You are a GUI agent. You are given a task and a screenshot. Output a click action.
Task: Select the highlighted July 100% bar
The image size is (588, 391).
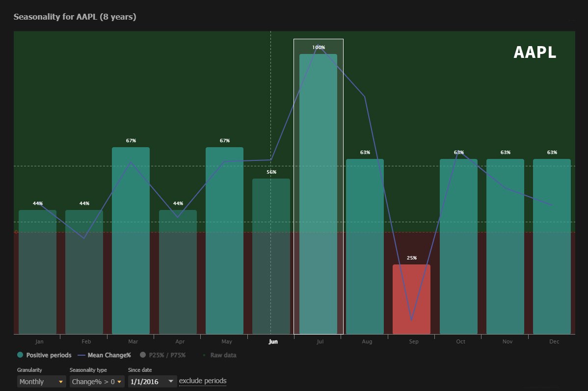click(319, 194)
